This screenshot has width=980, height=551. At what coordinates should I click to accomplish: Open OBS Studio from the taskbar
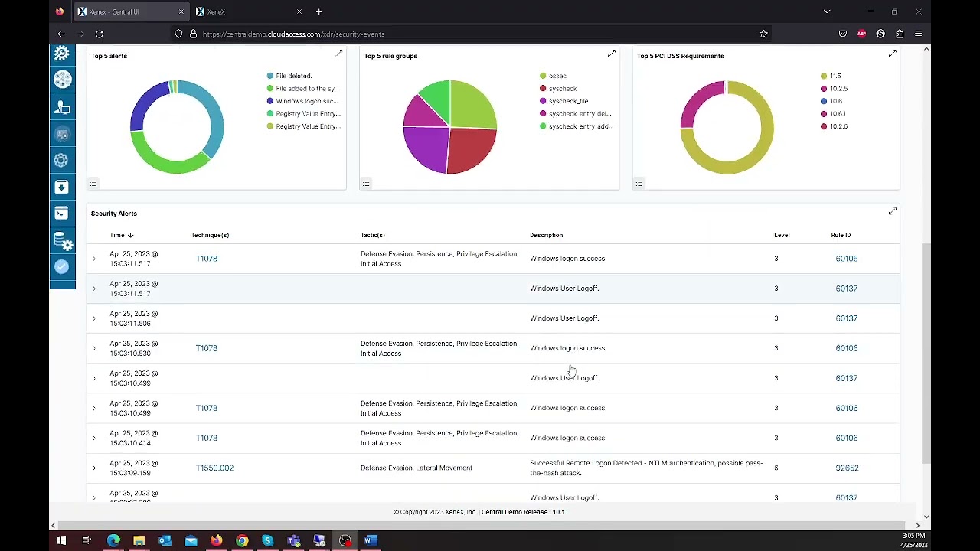(x=345, y=541)
